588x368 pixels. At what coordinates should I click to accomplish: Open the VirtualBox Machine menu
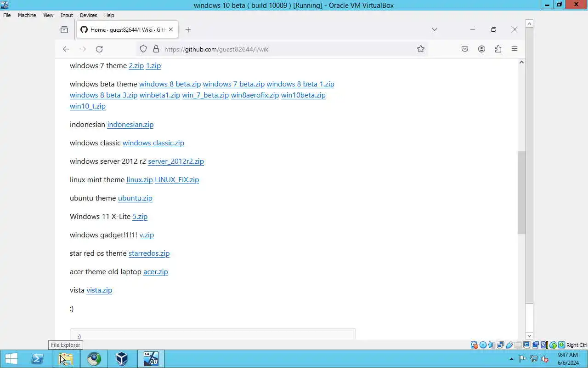(x=27, y=15)
